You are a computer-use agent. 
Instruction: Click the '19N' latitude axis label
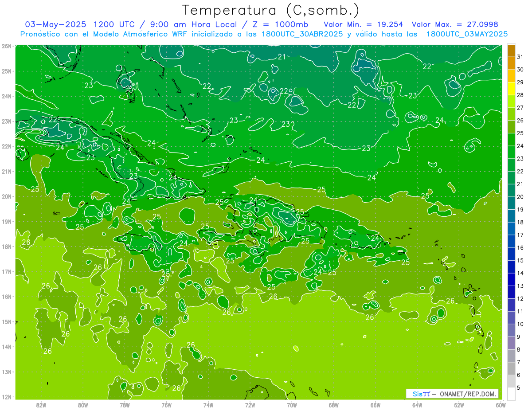tap(6, 222)
